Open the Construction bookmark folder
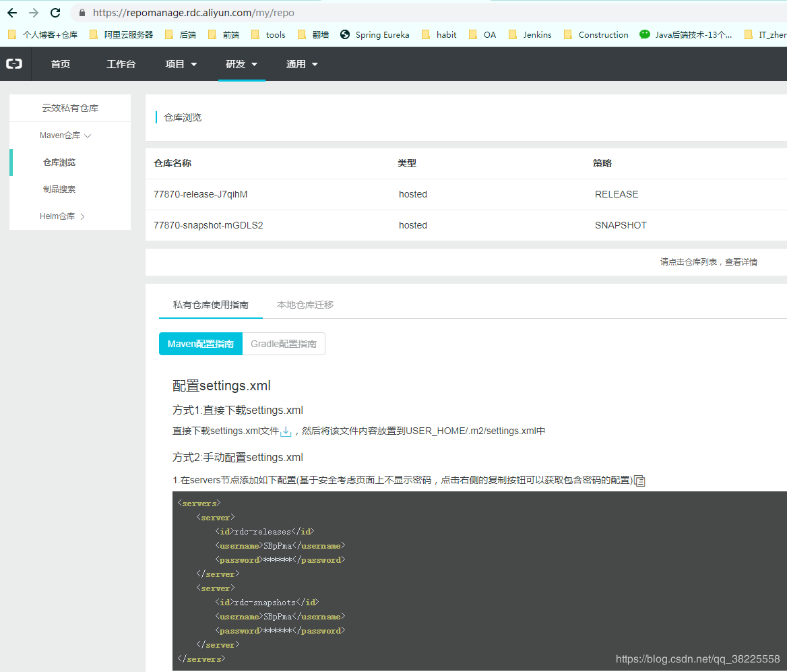Image resolution: width=787 pixels, height=672 pixels. pos(596,34)
